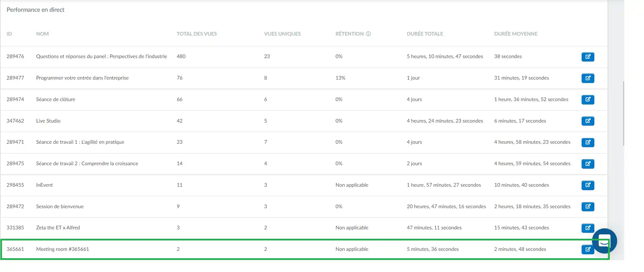Screen dimensions: 644x272
Task: Select ID cell 289476
Action: click(15, 56)
